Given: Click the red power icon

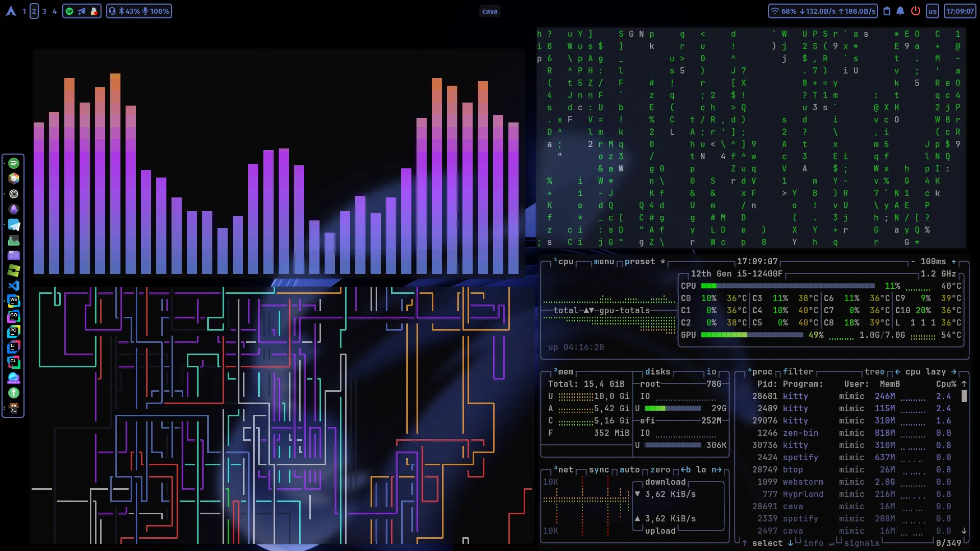Looking at the screenshot, I should [x=916, y=11].
